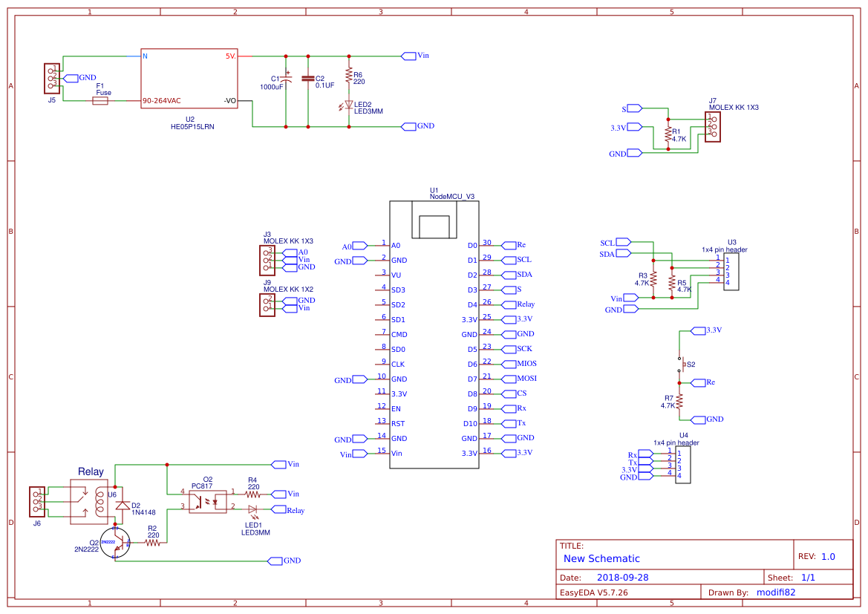The image size is (868, 614).
Task: Select the NodeMCU_V3 microcontroller symbol U1
Action: [434, 334]
